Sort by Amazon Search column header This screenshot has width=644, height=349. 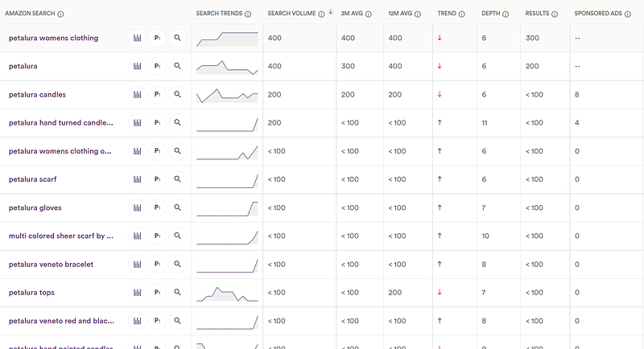[x=30, y=14]
